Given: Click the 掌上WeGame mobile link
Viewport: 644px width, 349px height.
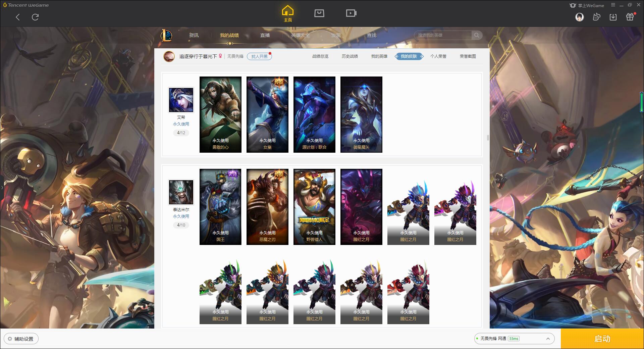Looking at the screenshot, I should tap(587, 5).
